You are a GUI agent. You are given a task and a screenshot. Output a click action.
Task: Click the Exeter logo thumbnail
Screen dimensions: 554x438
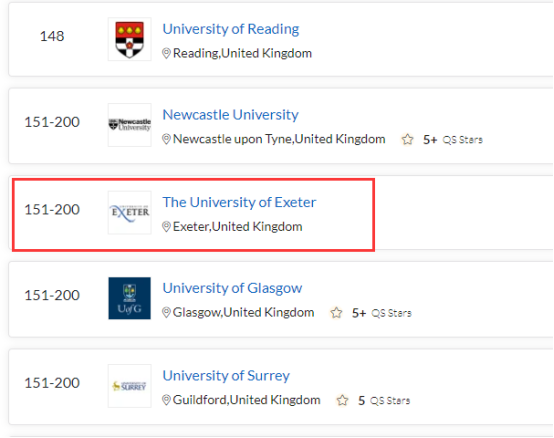click(x=130, y=212)
